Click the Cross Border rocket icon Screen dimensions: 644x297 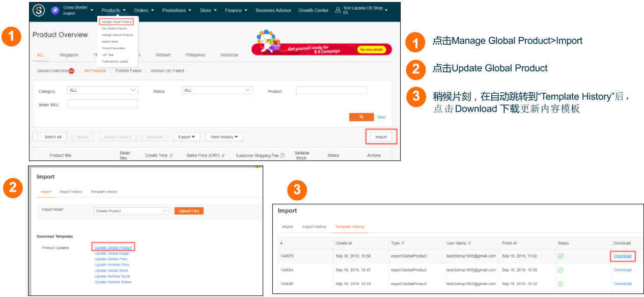click(55, 11)
